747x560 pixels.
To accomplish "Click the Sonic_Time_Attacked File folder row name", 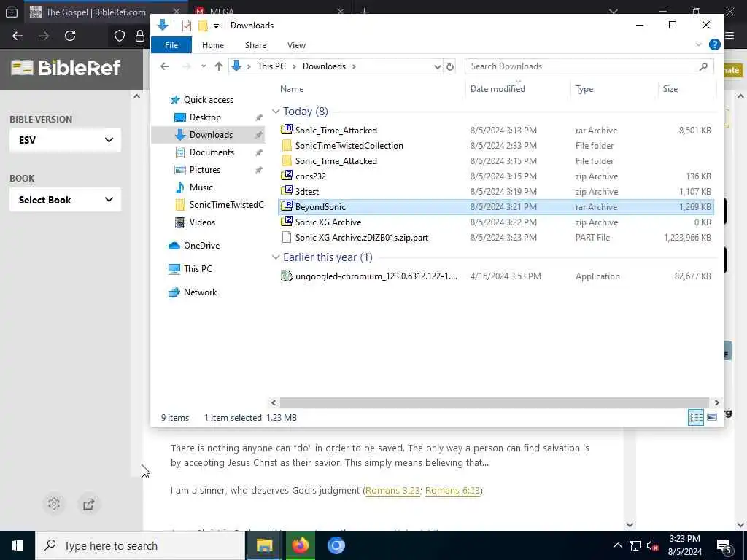I will [x=336, y=161].
